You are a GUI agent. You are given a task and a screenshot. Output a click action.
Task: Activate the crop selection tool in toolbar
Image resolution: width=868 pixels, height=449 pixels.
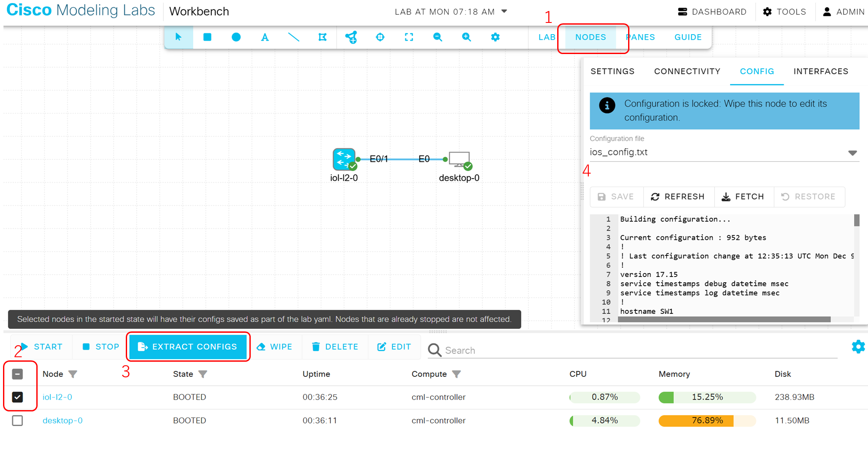[322, 37]
